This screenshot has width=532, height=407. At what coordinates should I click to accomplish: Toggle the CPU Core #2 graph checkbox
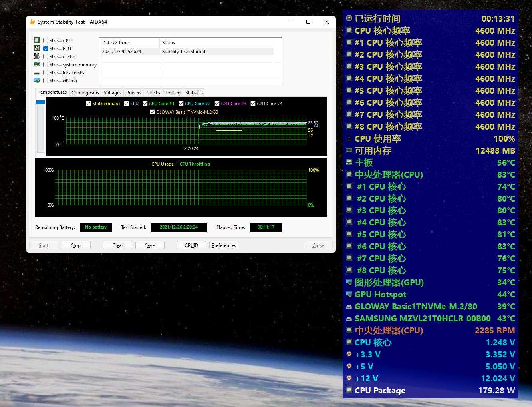point(181,104)
